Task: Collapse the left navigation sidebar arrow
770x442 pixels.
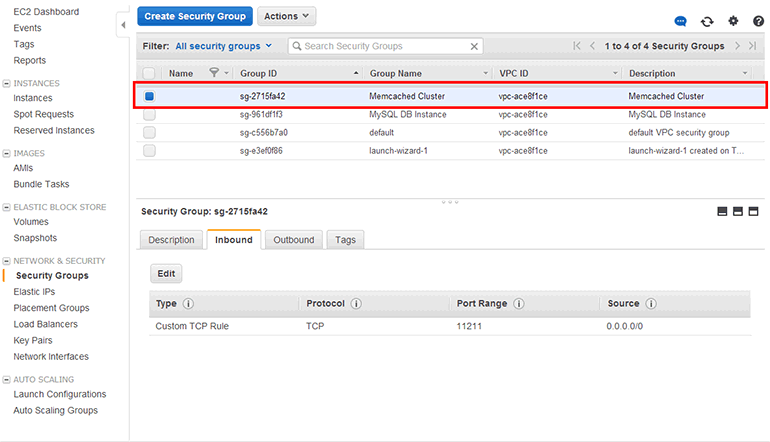Action: point(123,23)
